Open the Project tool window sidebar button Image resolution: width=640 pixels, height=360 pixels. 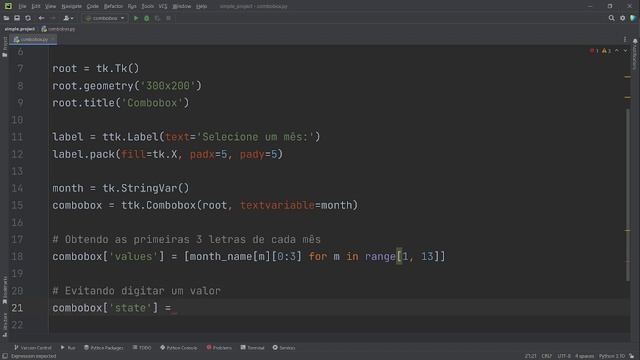coord(4,47)
